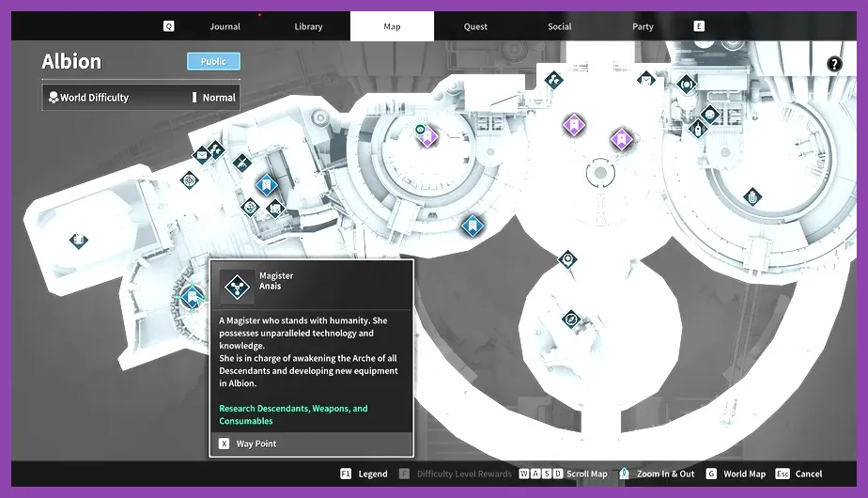Click the Q previous-tab key icon
This screenshot has height=498, width=868.
(169, 26)
